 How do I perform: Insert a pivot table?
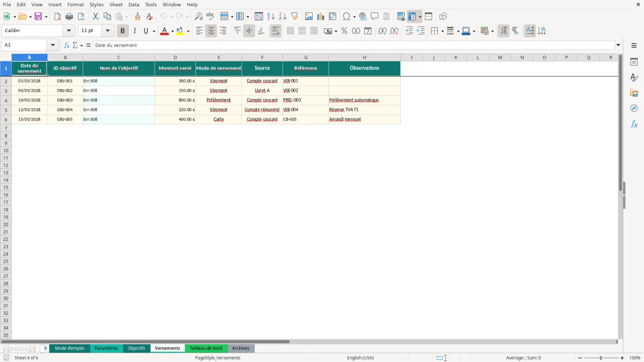pos(333,17)
